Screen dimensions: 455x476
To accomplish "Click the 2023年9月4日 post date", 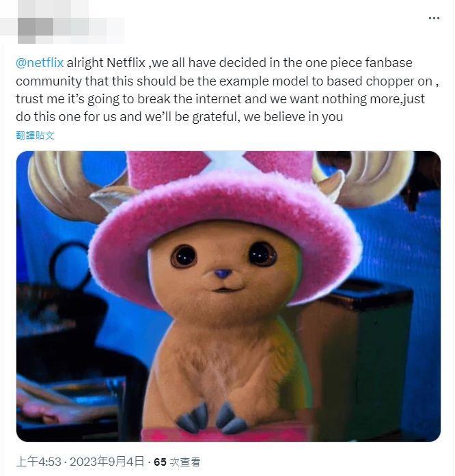I will (107, 462).
